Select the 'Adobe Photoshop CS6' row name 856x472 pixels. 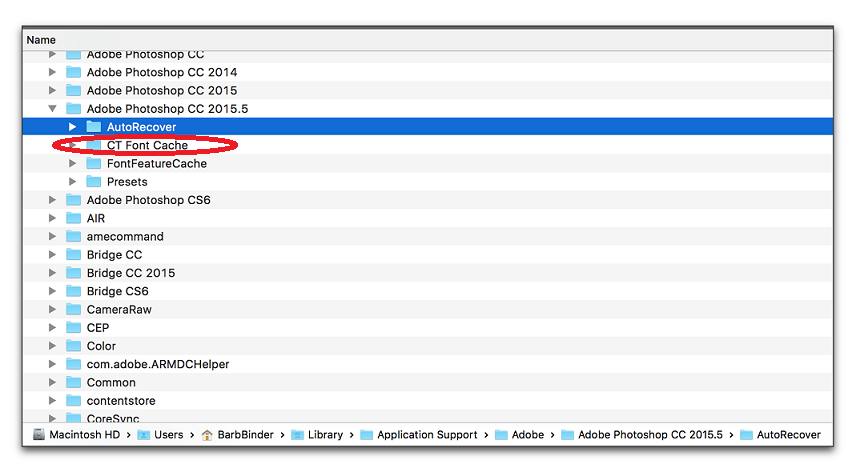click(x=148, y=200)
